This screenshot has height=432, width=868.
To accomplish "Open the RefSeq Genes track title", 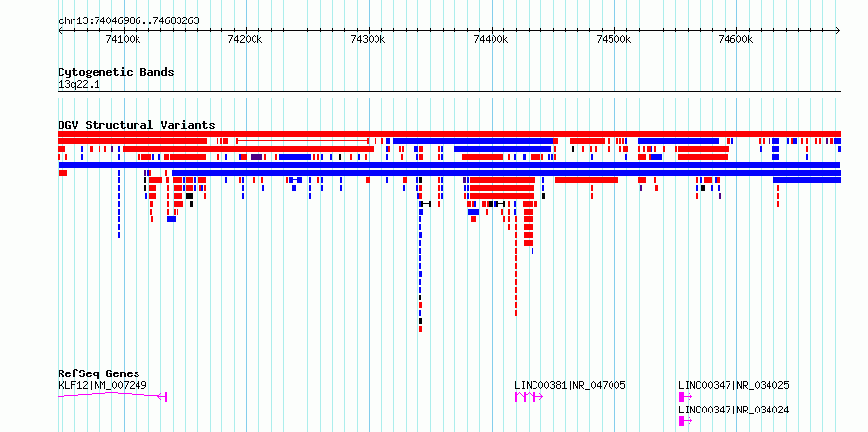I will [99, 373].
